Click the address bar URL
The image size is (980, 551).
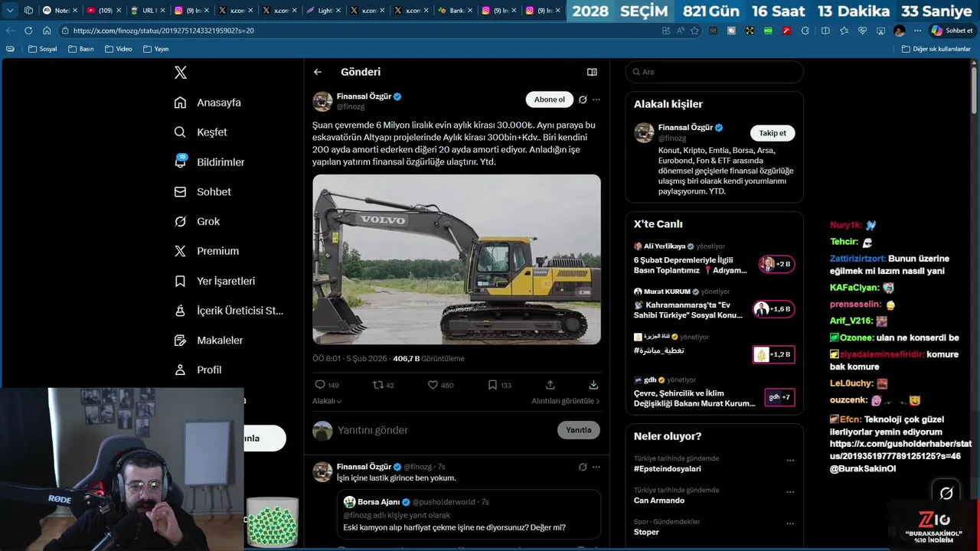point(164,31)
